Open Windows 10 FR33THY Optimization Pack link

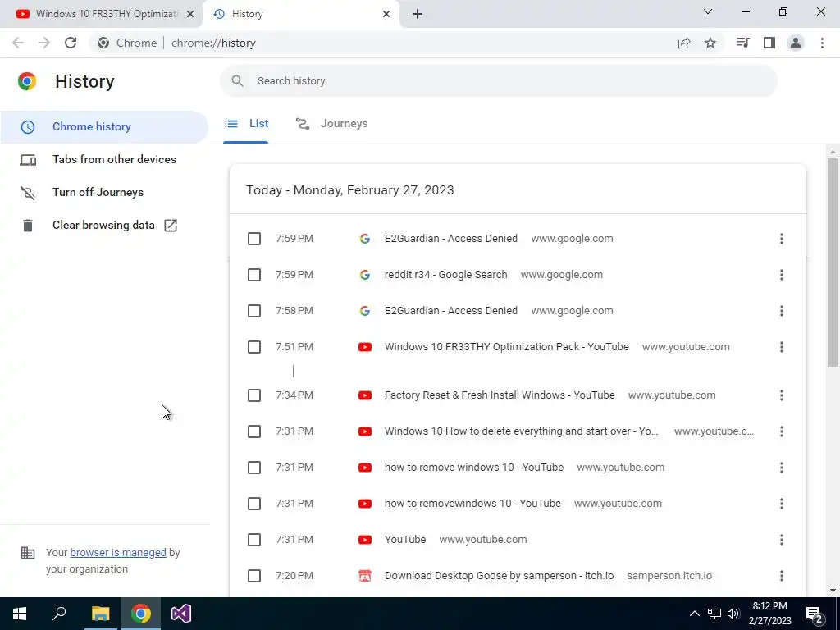tap(507, 347)
